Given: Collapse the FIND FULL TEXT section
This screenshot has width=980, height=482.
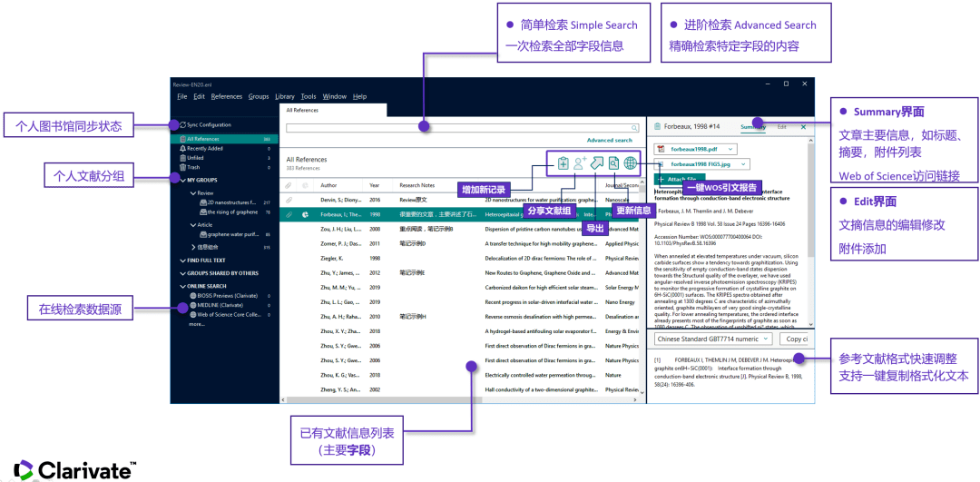Looking at the screenshot, I should click(x=182, y=261).
